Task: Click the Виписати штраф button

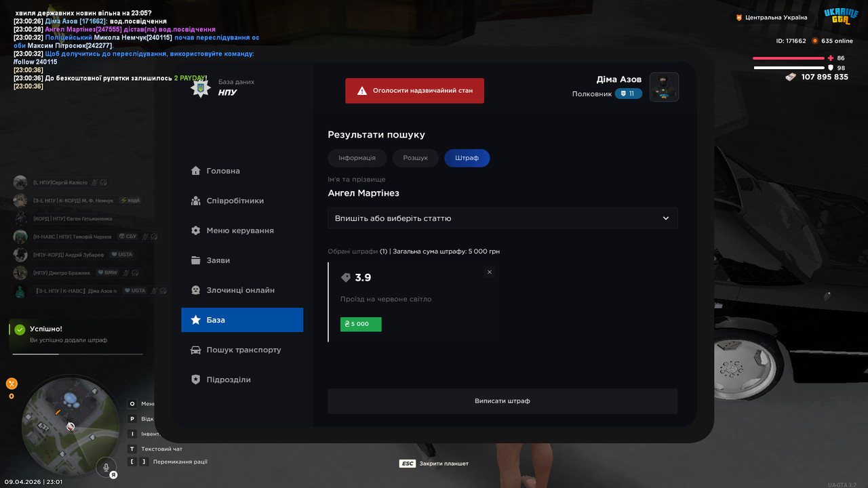Action: click(502, 401)
